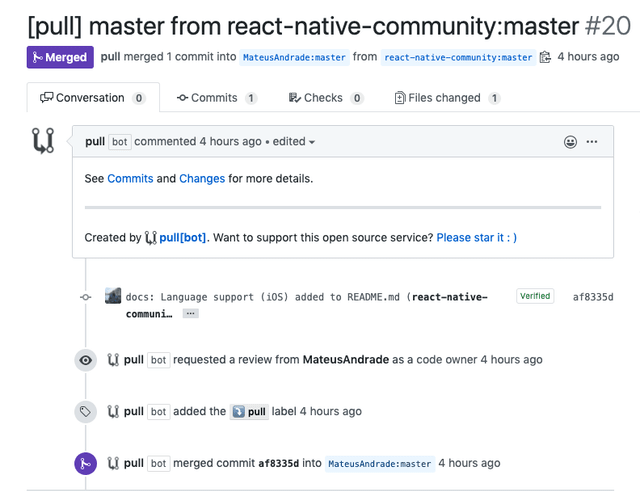Click the eye review-request timeline icon
This screenshot has width=640, height=491.
point(86,360)
